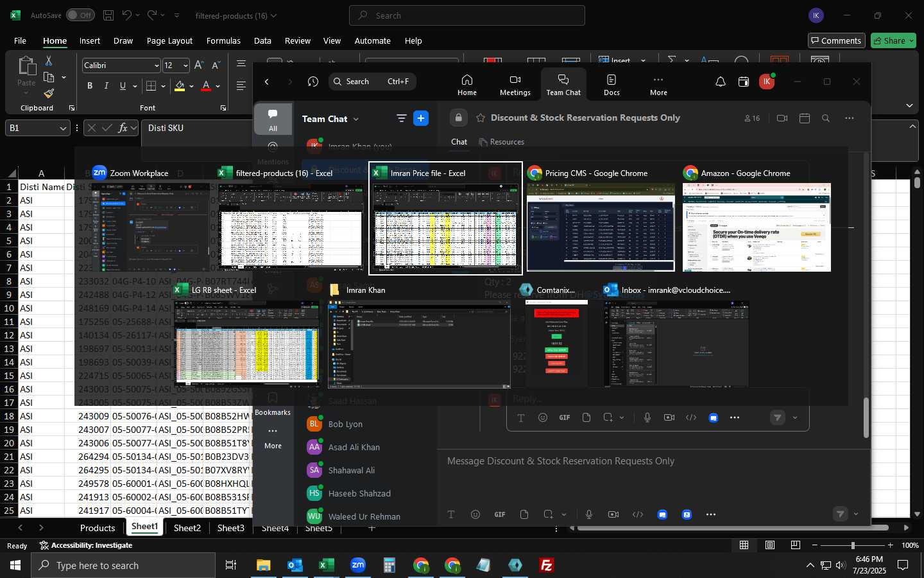Click the green Share button
This screenshot has height=578, width=924.
pos(893,40)
